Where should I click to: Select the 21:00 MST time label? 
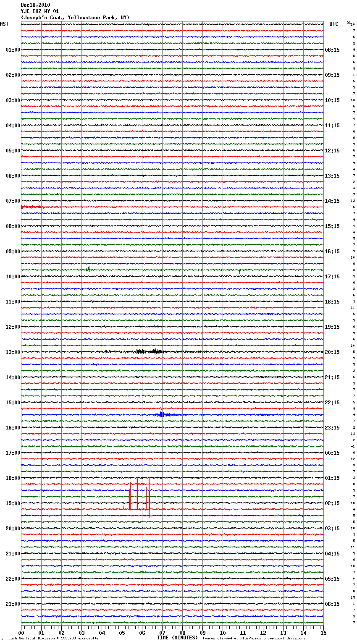tap(13, 554)
